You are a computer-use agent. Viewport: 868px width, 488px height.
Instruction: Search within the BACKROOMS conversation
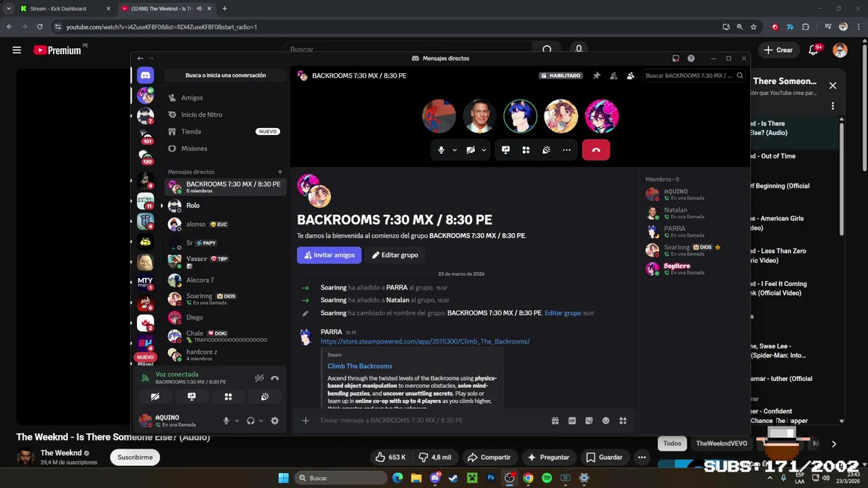click(x=694, y=76)
